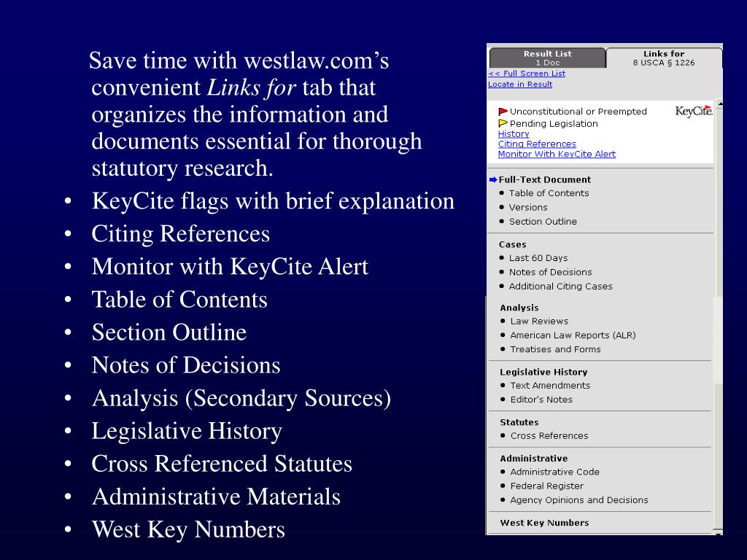
Task: Open the KeyCite History link
Action: tap(514, 134)
